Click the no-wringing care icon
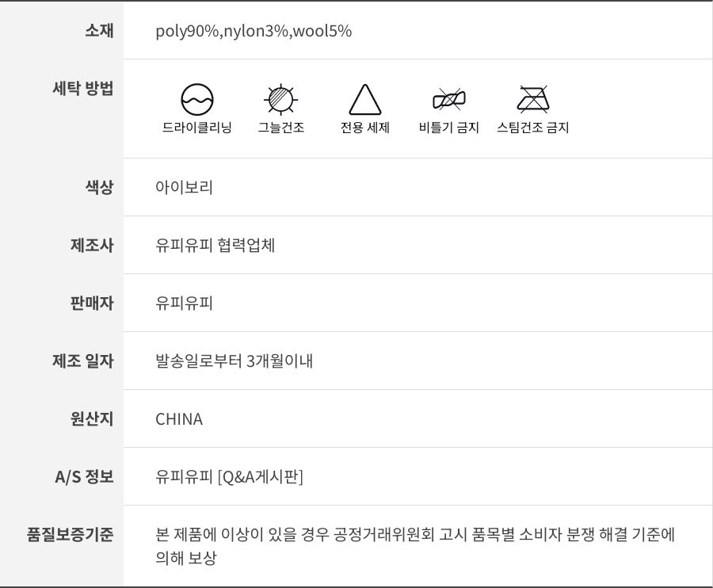Viewport: 713px width, 588px height. click(449, 100)
